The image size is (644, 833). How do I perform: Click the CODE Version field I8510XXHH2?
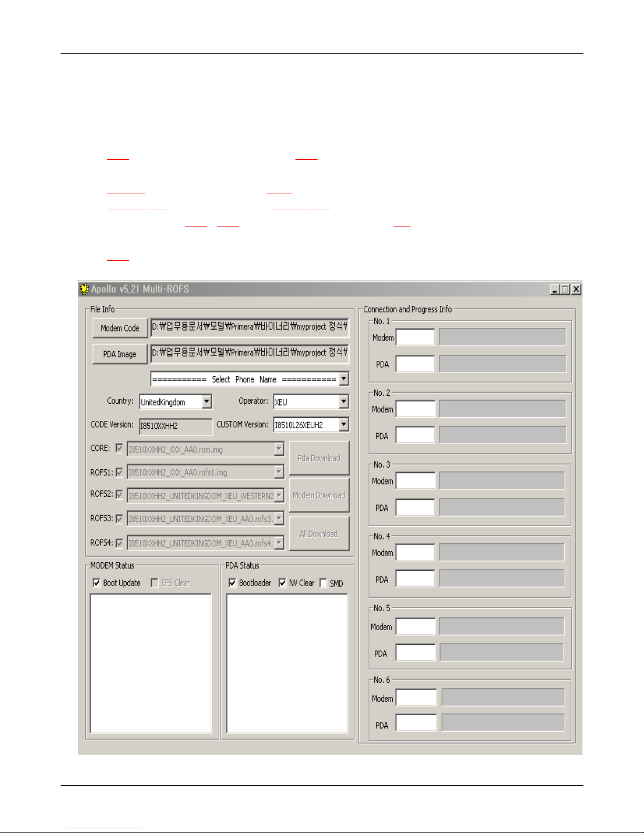pyautogui.click(x=176, y=426)
